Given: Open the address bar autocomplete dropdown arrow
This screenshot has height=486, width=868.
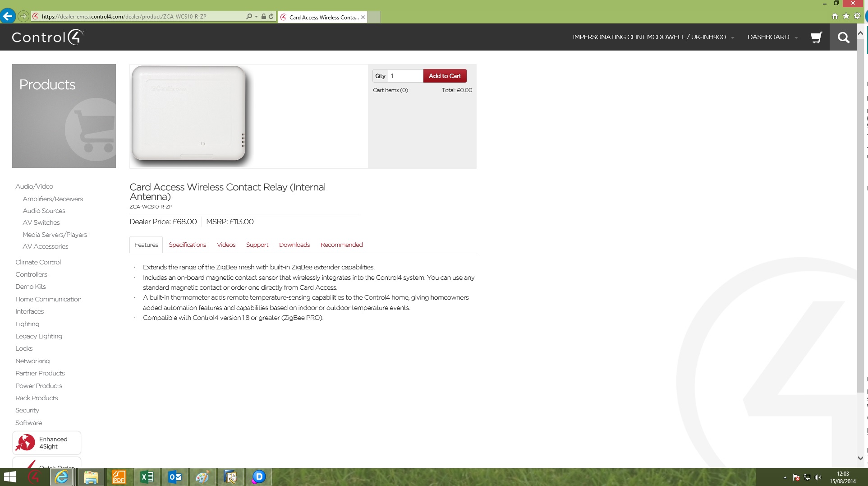Looking at the screenshot, I should [256, 17].
